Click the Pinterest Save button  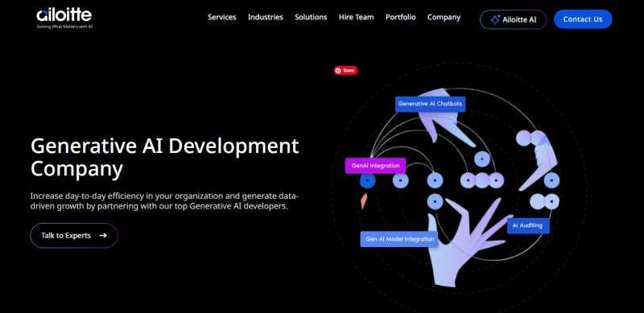pyautogui.click(x=346, y=71)
